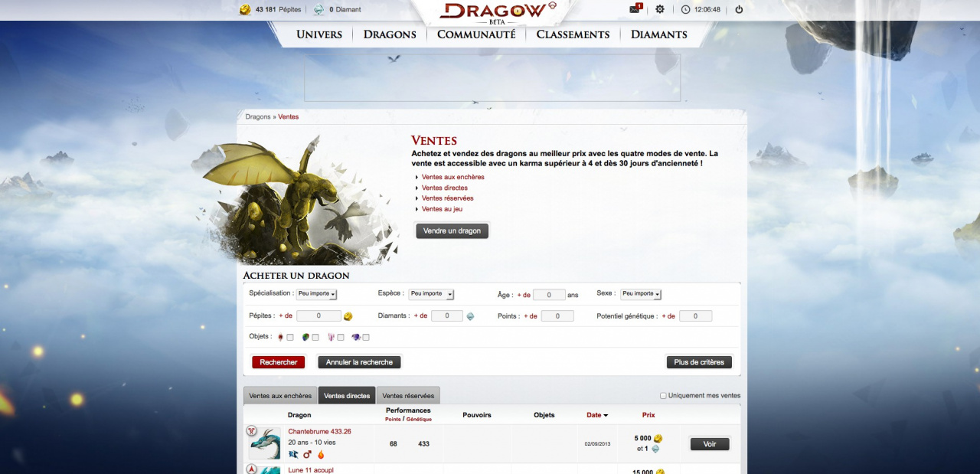Click the clock icon beside 12:06:48

(685, 9)
